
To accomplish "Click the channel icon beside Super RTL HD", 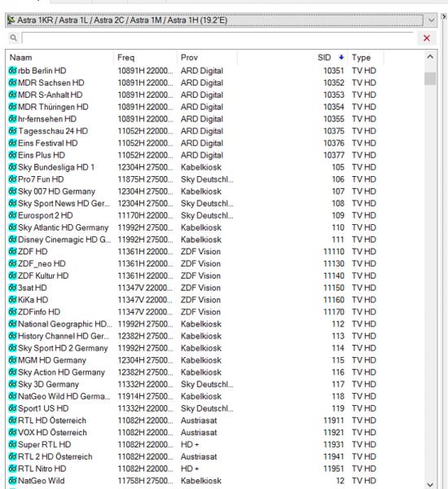I will click(12, 444).
